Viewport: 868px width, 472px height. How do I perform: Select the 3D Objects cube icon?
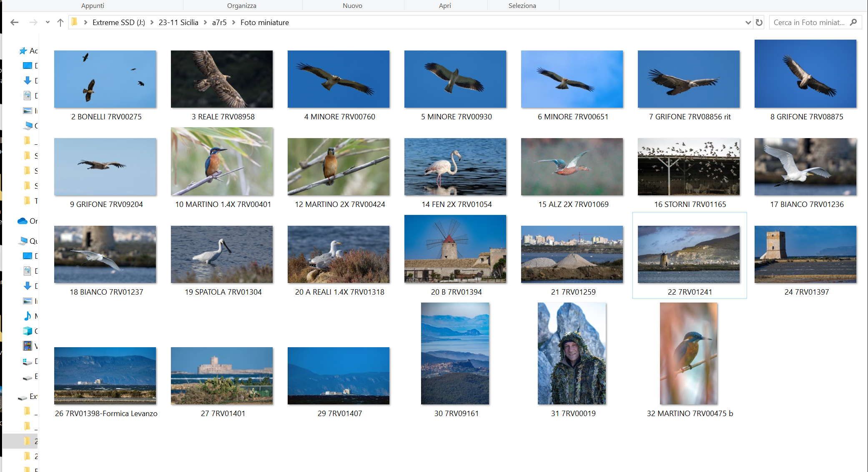tap(28, 331)
